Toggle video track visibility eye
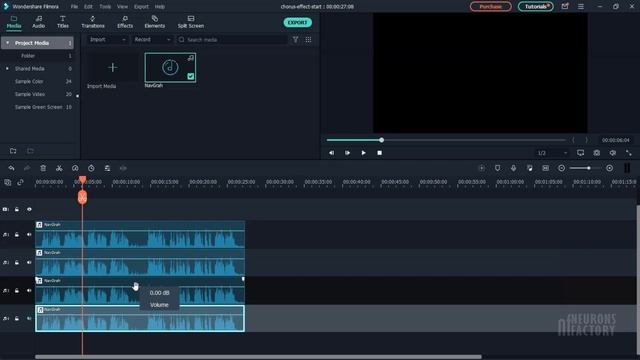The height and width of the screenshot is (360, 640). pos(29,209)
